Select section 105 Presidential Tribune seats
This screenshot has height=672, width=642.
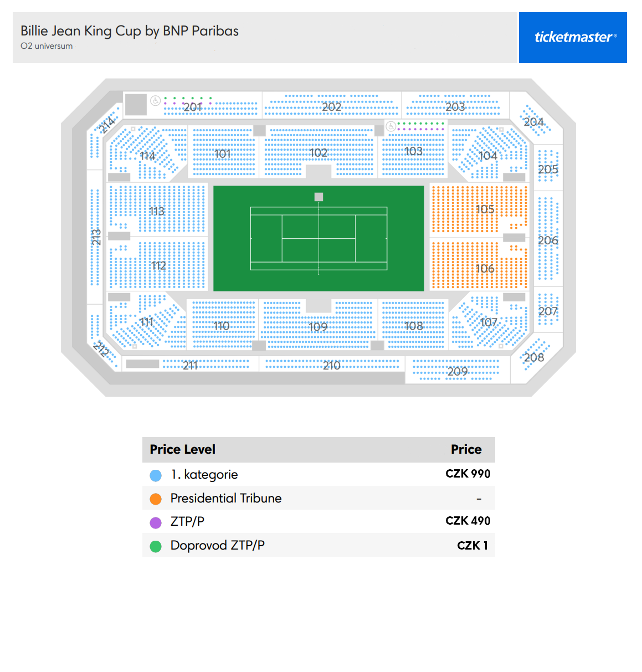coord(479,209)
